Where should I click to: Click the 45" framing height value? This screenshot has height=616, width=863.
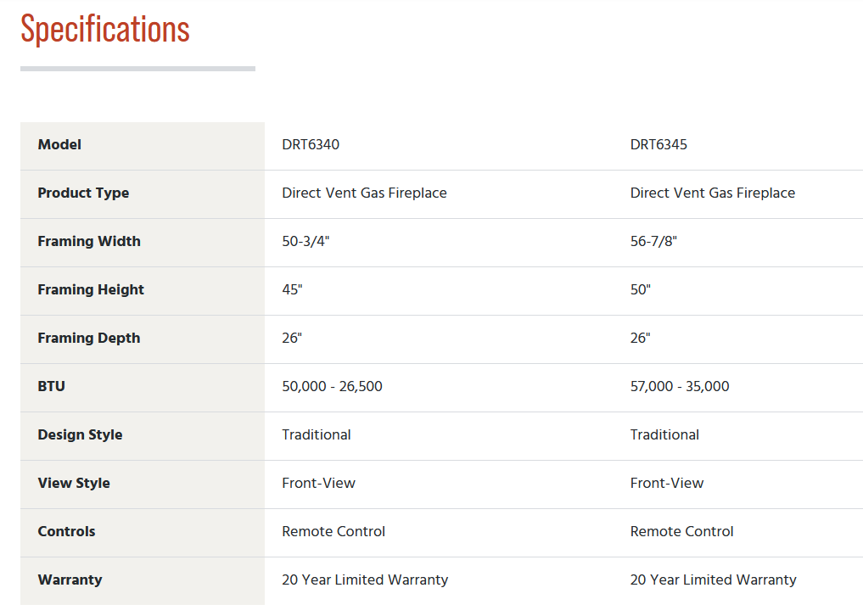click(292, 290)
